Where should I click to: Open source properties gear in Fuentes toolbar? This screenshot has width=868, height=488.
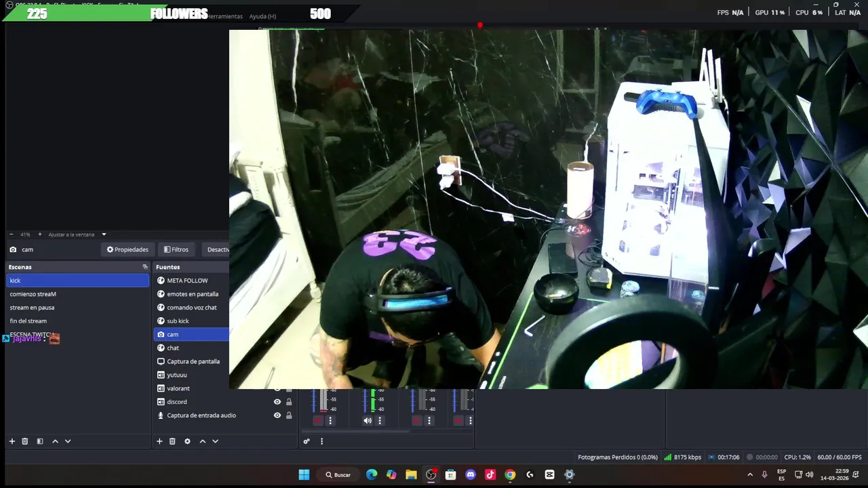(x=187, y=441)
